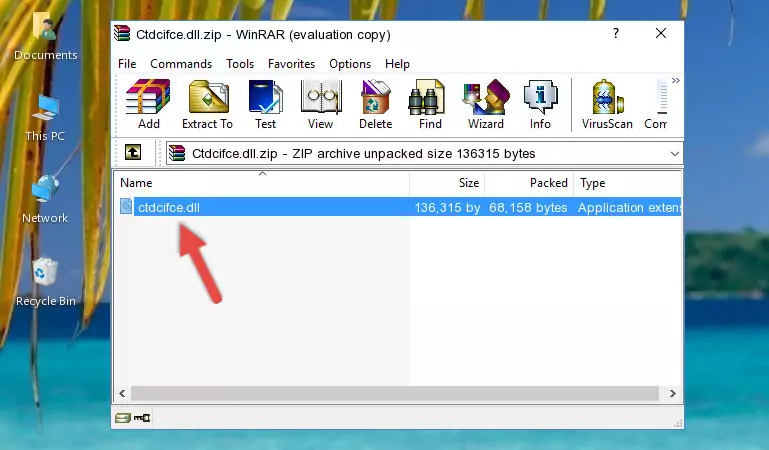
Task: Close the WinRAR window
Action: coord(661,33)
